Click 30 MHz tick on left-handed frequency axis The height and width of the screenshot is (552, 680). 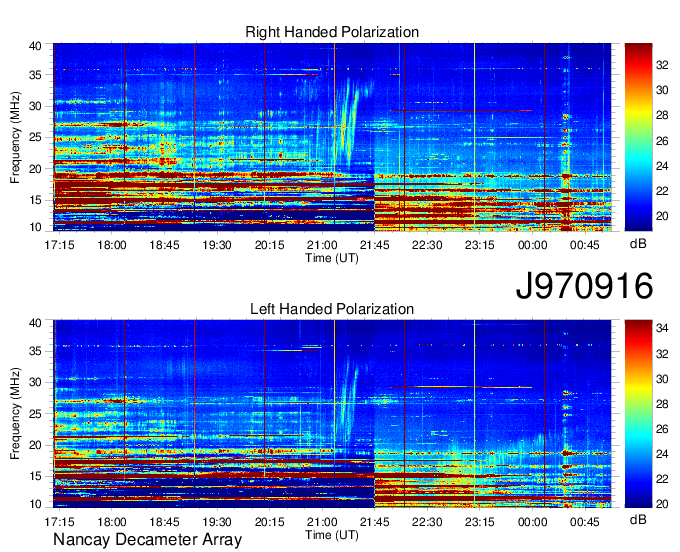click(x=35, y=382)
